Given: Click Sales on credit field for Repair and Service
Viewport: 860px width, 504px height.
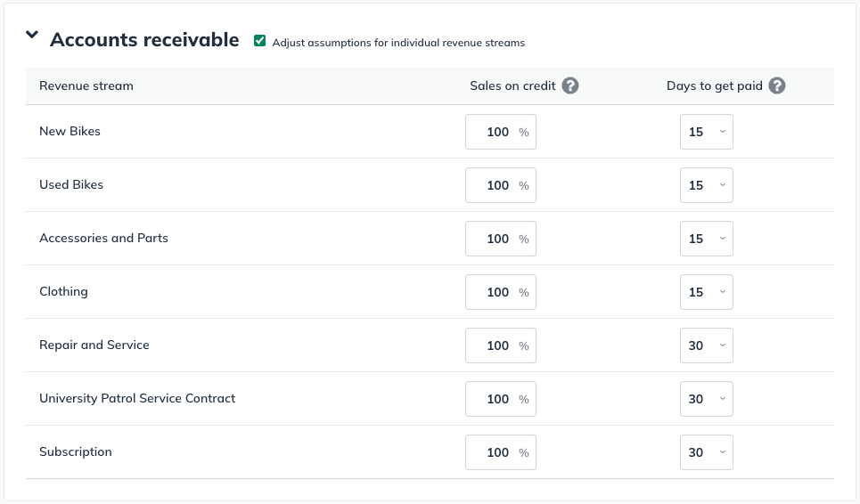Looking at the screenshot, I should point(495,345).
